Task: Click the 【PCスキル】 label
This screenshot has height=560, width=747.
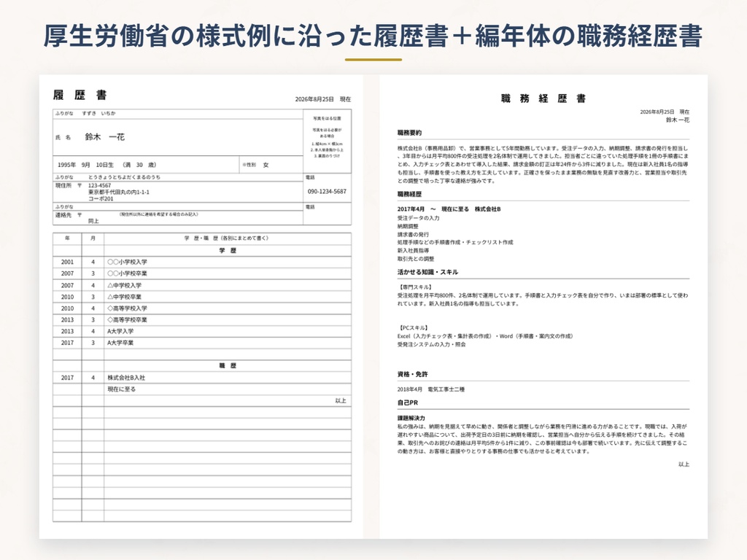Action: (x=413, y=327)
